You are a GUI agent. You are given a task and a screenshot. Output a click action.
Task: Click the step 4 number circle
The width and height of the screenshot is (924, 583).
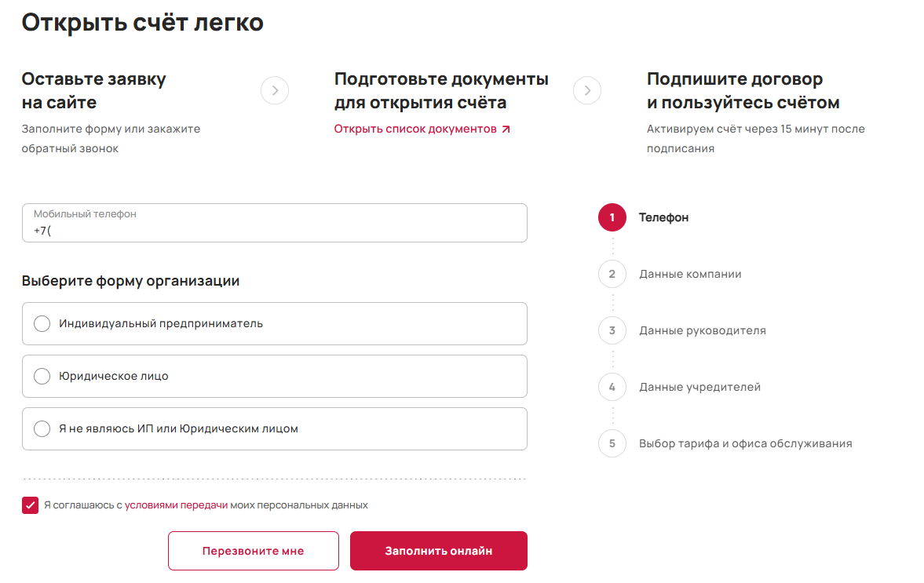[x=612, y=387]
